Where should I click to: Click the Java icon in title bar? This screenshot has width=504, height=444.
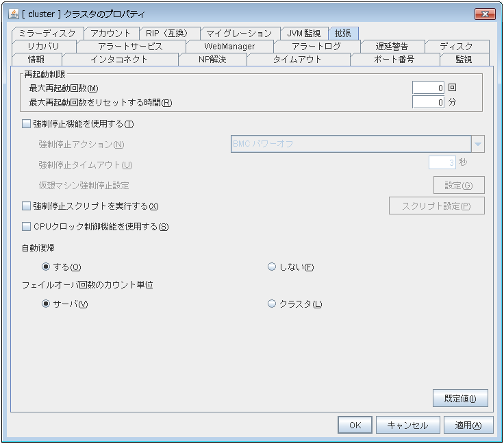[13, 14]
